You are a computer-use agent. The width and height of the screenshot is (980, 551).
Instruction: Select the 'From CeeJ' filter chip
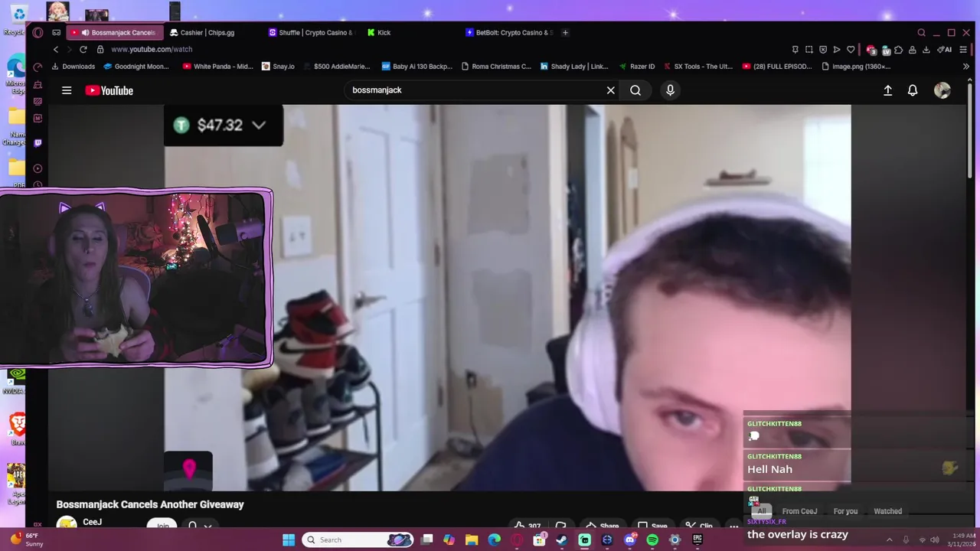click(x=799, y=511)
